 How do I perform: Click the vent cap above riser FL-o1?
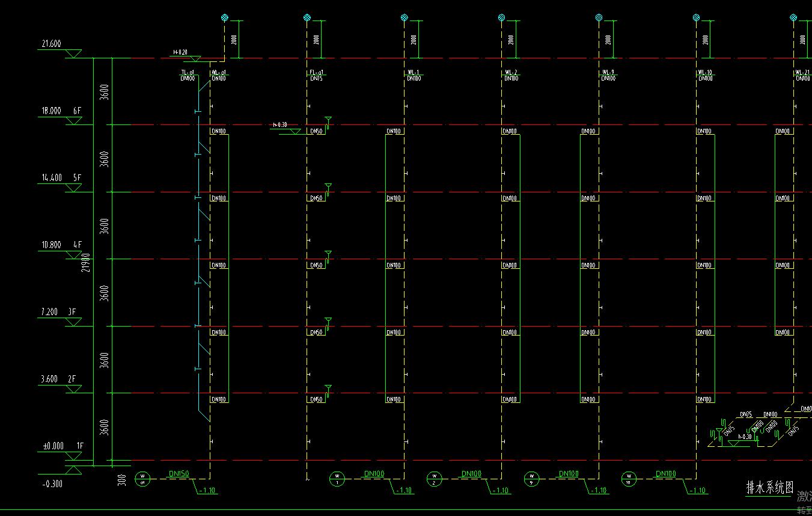[307, 17]
